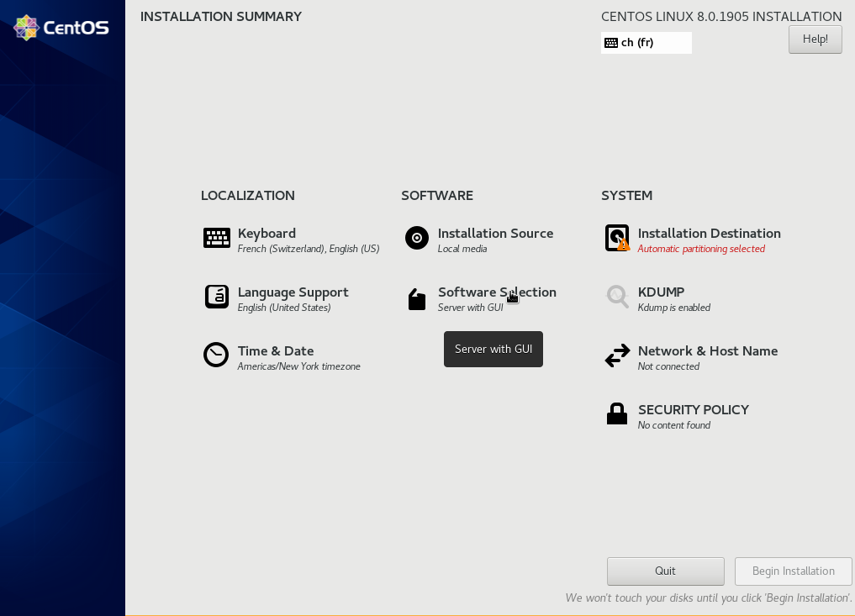The image size is (855, 616).
Task: Click the Installation Destination hard drive icon
Action: tap(617, 239)
